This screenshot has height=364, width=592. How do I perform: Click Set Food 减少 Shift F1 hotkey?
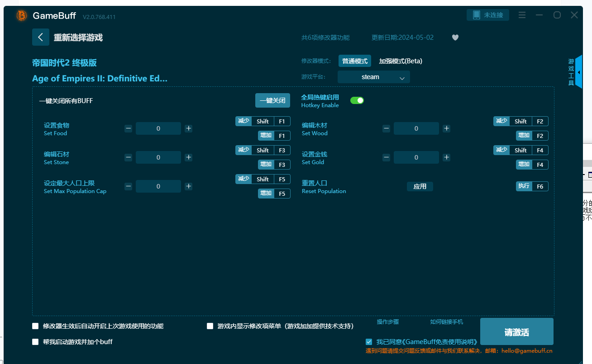263,121
